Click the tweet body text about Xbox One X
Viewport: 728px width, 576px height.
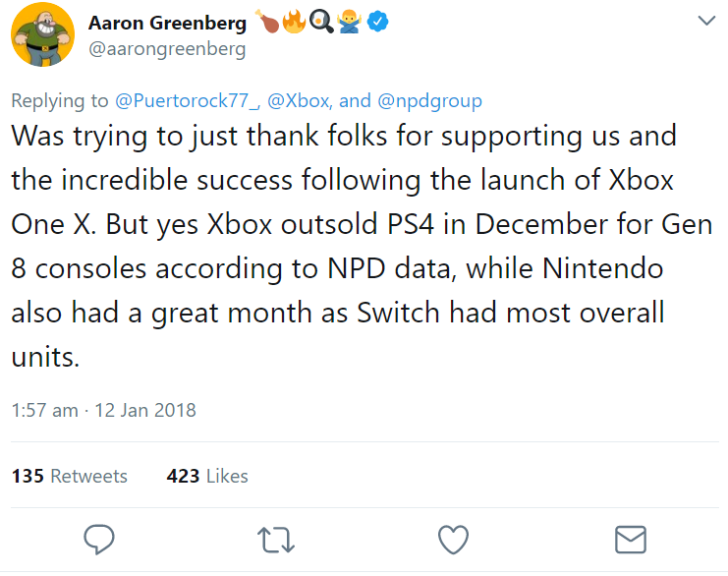tap(344, 246)
